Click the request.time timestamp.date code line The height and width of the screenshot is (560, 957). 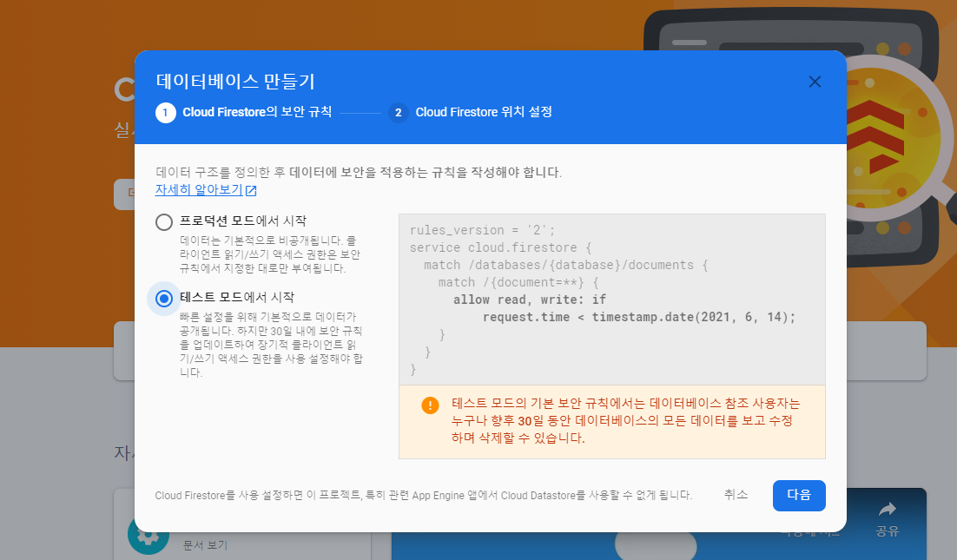coord(639,317)
